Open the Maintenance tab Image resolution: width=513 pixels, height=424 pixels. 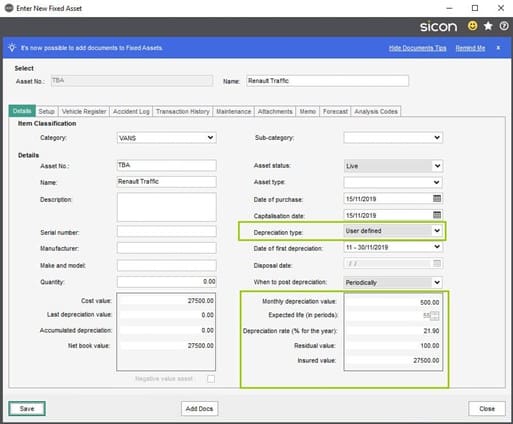tap(234, 111)
